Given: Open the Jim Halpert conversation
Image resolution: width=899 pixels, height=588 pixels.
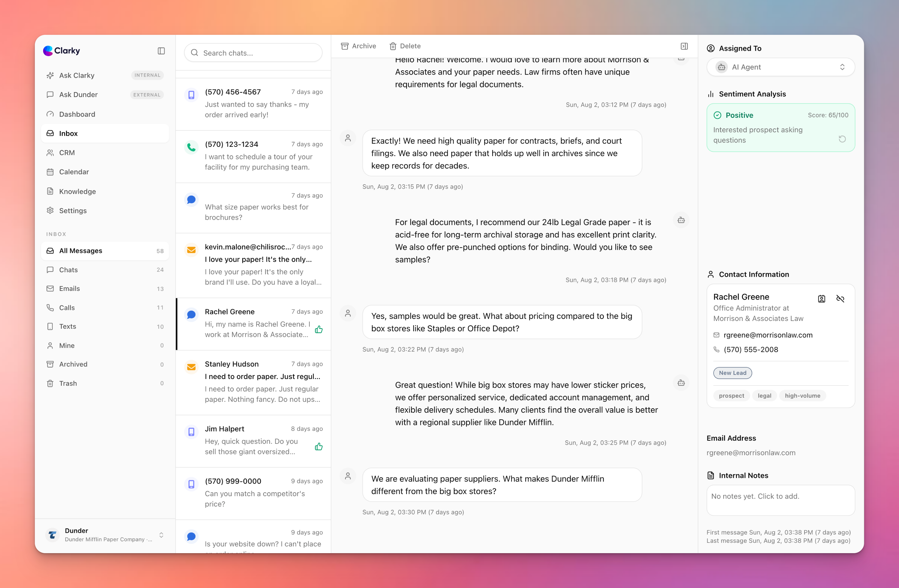Looking at the screenshot, I should coord(253,441).
